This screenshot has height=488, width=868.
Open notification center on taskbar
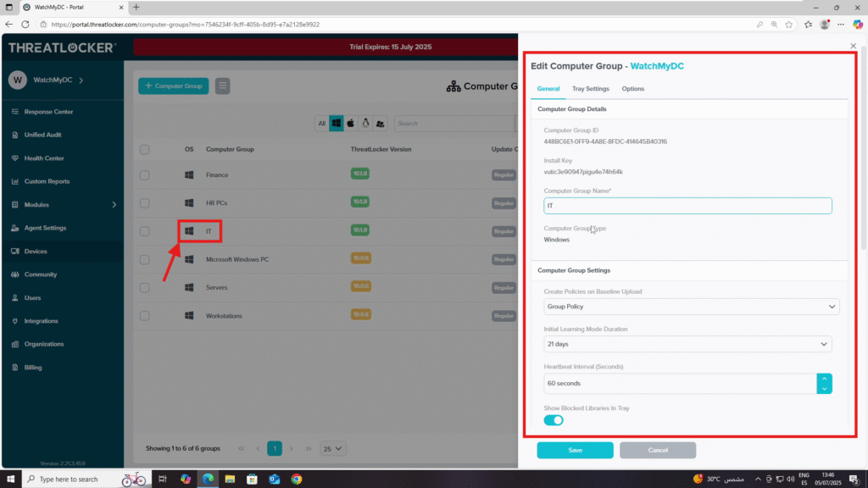point(854,480)
